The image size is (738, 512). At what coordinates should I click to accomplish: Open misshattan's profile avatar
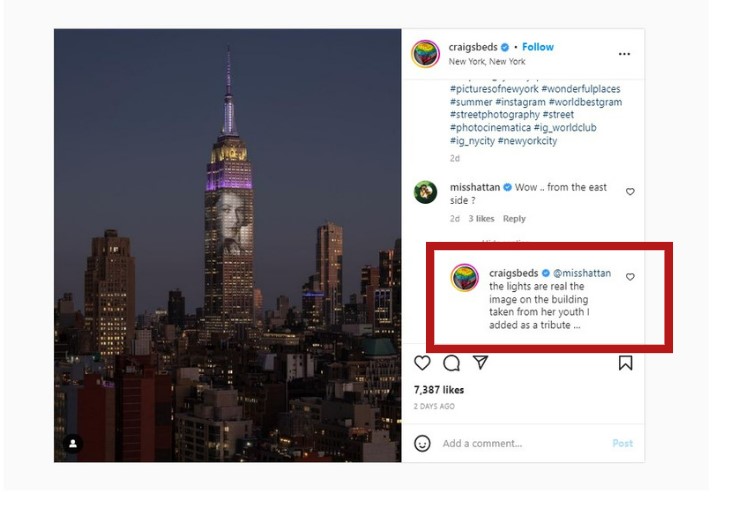coord(426,192)
